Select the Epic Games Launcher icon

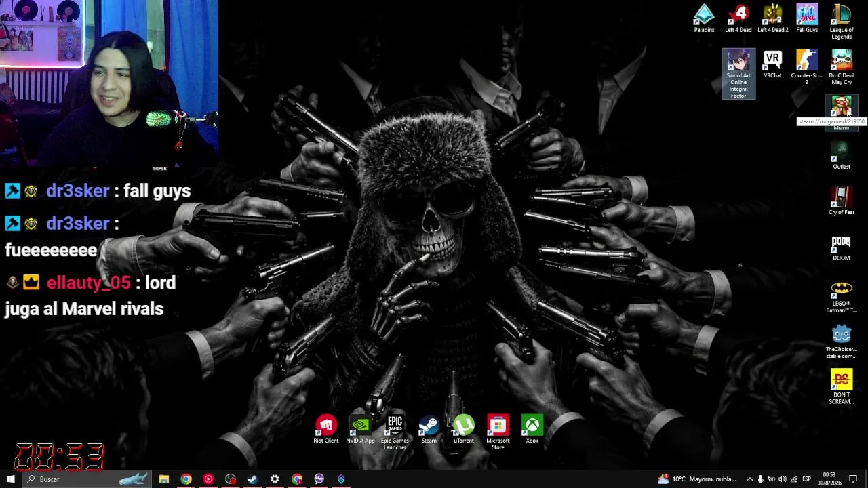click(x=395, y=432)
